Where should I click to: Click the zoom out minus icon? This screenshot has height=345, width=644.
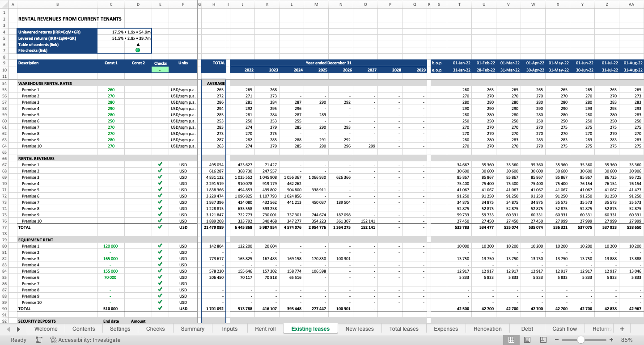coord(557,340)
